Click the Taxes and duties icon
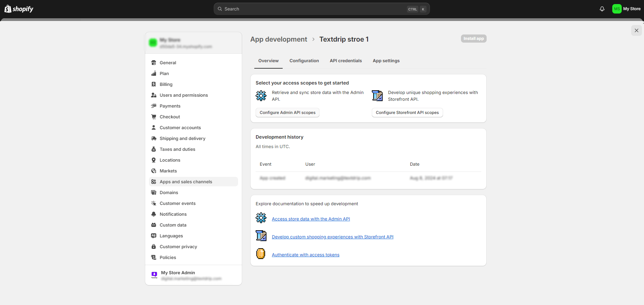Viewport: 644px width, 305px height. click(x=154, y=149)
